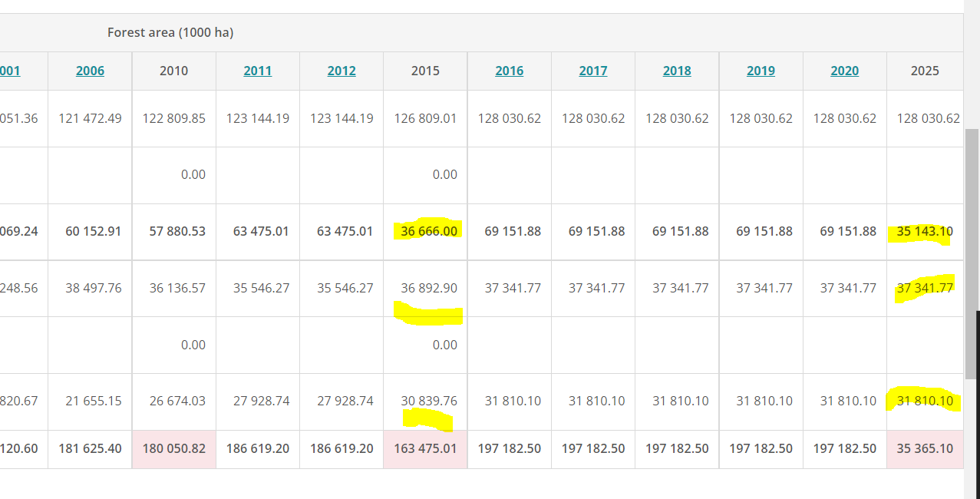Select the 27 928.74 cell under 2011

[258, 401]
